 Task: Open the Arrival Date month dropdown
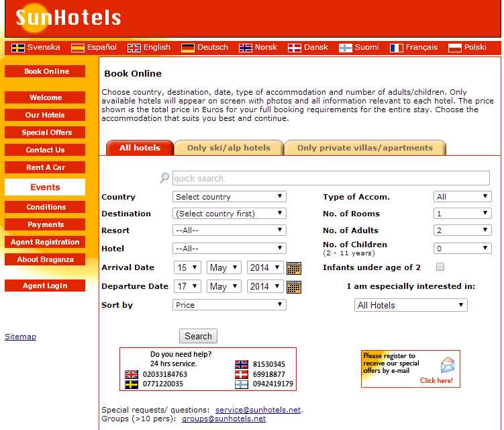click(223, 267)
